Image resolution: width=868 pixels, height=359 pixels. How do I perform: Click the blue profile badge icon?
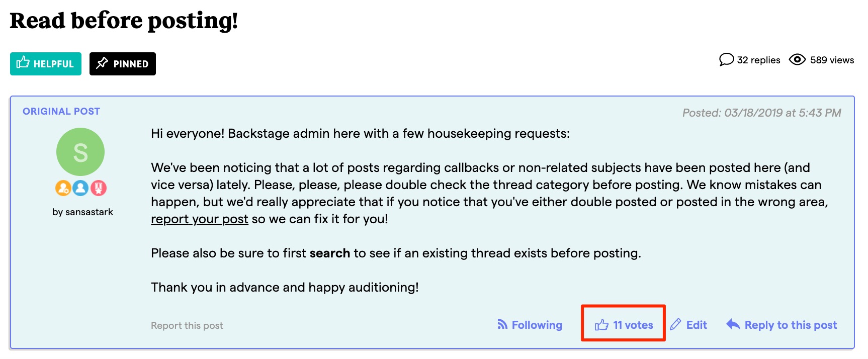click(80, 188)
